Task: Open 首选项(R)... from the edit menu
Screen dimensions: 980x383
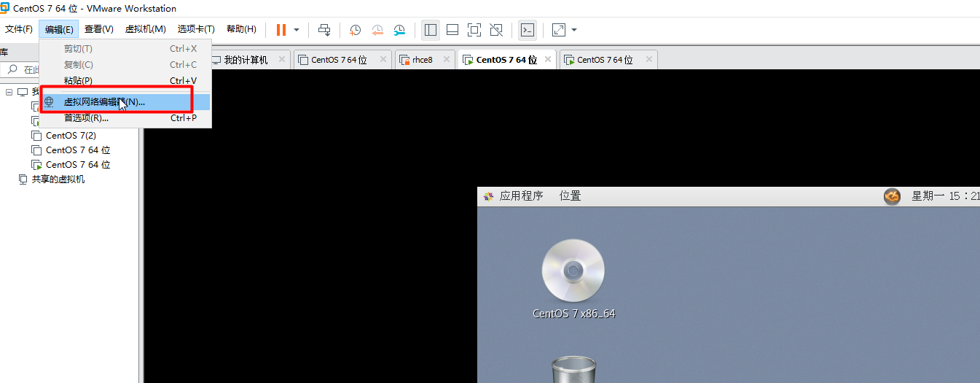Action: click(125, 118)
